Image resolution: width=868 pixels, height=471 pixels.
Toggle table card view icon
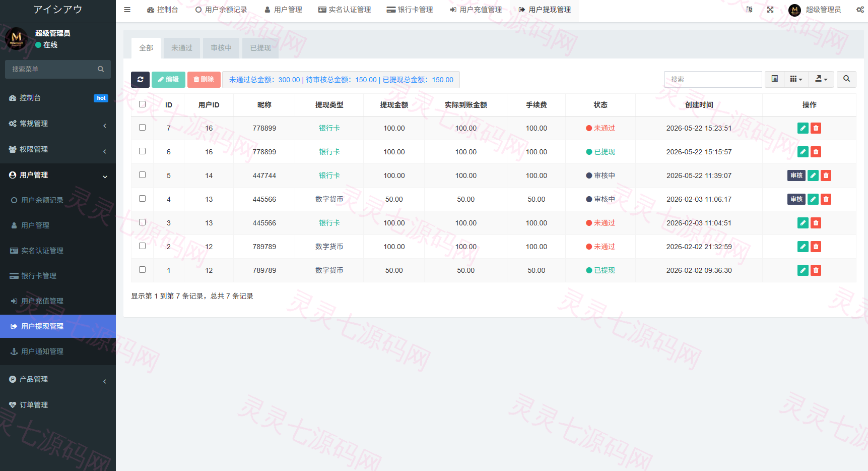click(x=775, y=79)
